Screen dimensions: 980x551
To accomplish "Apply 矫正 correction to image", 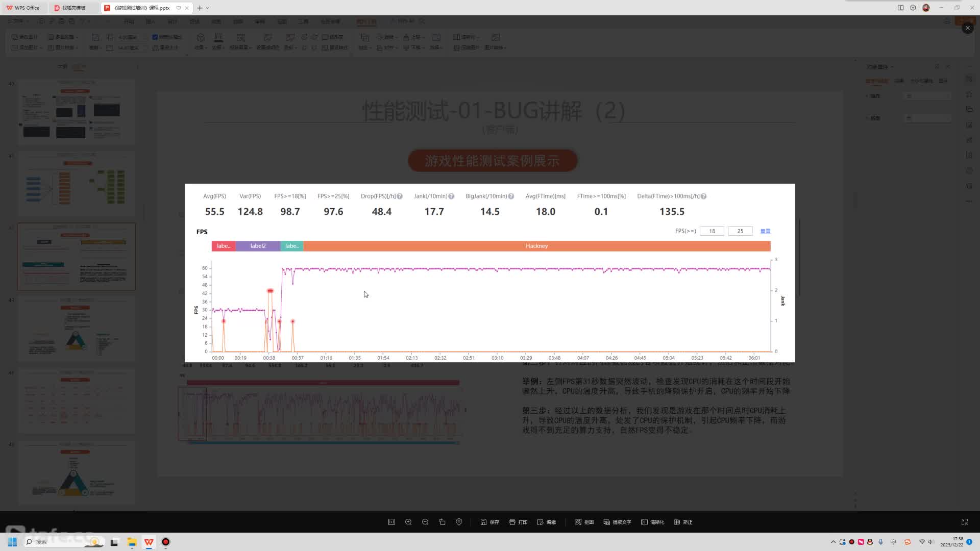I will click(683, 522).
